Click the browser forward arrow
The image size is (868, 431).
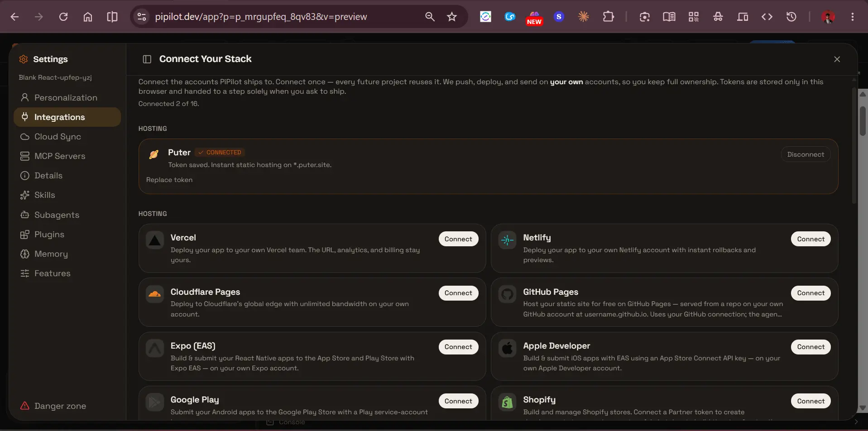tap(39, 17)
